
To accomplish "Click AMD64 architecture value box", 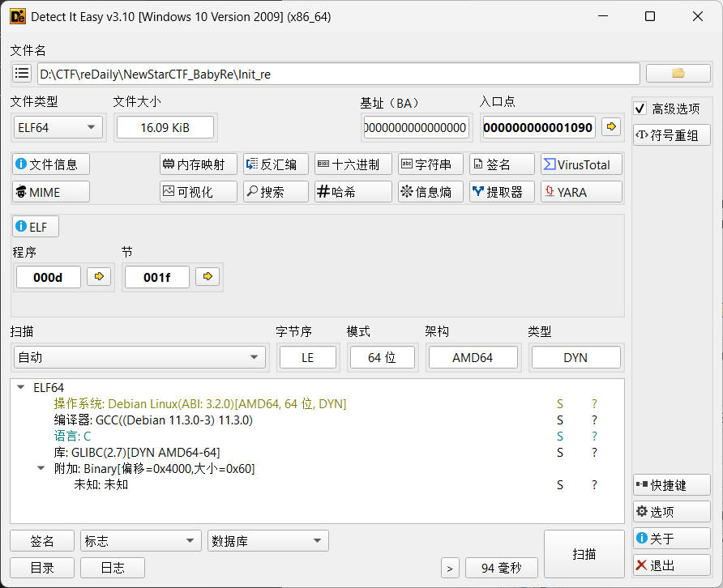I will [473, 357].
